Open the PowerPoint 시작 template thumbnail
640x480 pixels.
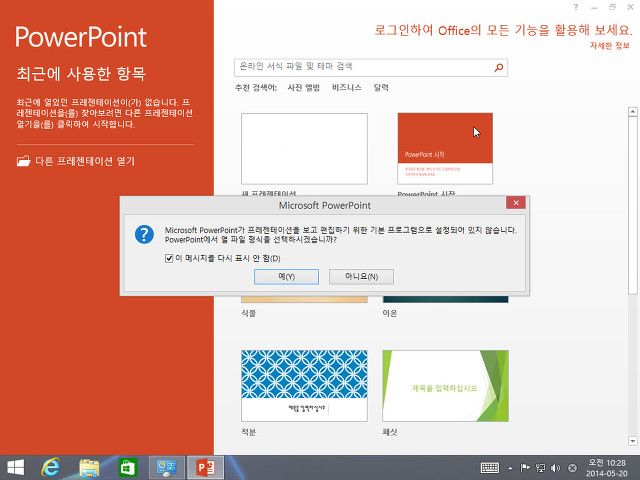[x=445, y=149]
